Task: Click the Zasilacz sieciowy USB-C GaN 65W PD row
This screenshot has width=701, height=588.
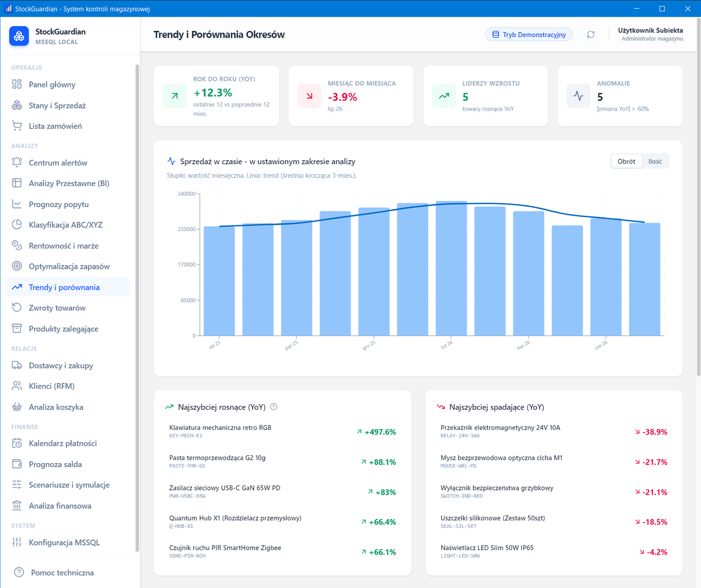Action: pyautogui.click(x=283, y=492)
